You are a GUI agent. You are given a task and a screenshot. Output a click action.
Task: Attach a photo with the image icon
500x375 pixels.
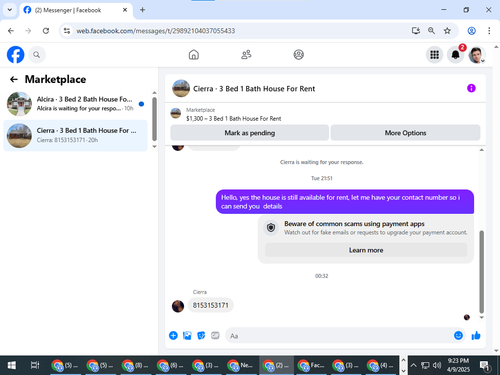(187, 336)
